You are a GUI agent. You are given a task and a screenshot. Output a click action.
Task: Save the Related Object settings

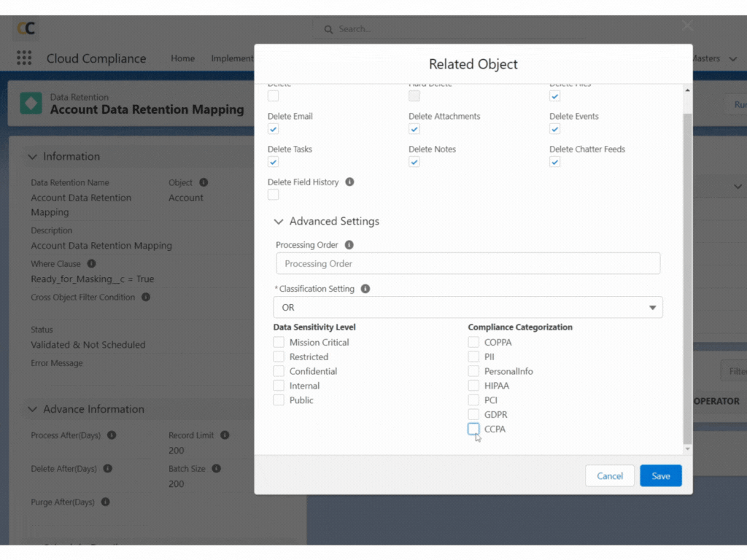(660, 475)
